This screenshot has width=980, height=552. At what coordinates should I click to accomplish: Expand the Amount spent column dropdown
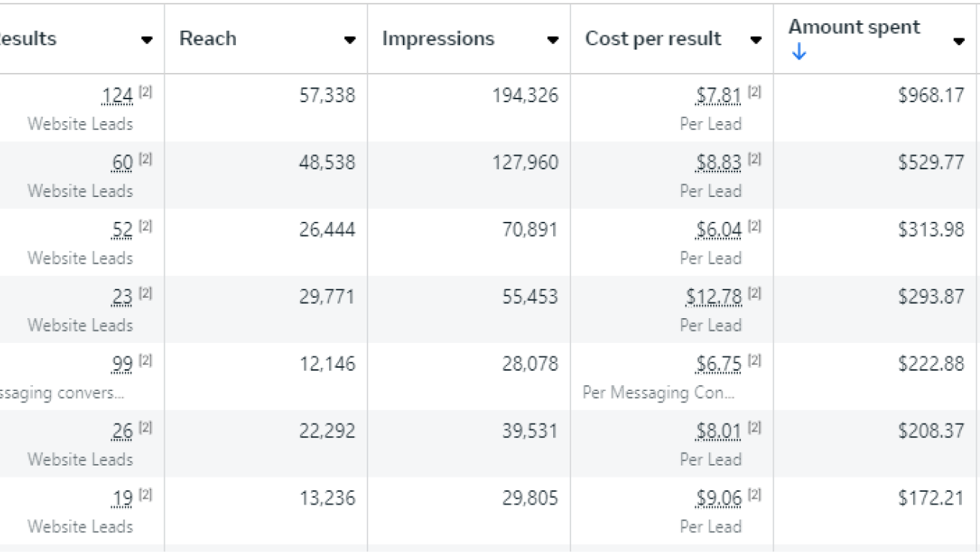click(x=958, y=41)
